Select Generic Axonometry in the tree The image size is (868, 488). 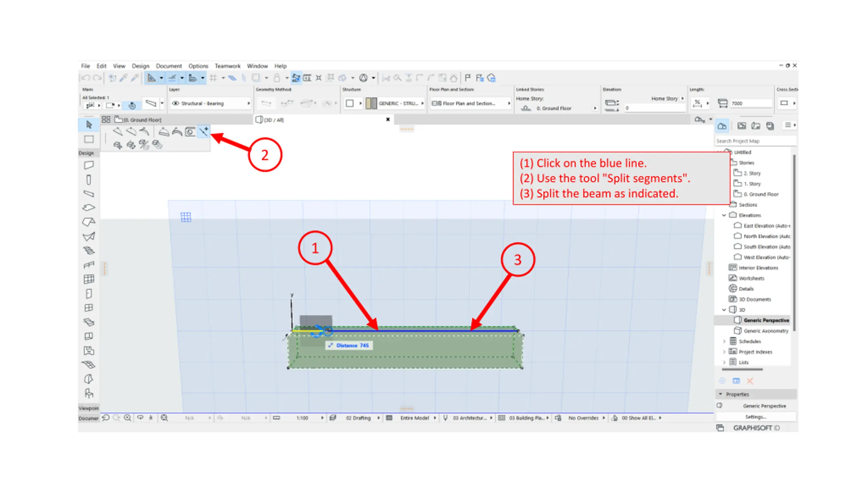coord(766,331)
